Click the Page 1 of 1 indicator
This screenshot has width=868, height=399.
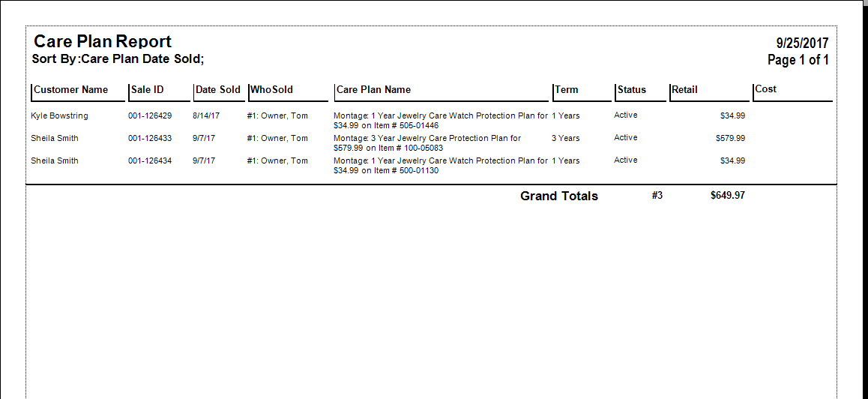[798, 60]
